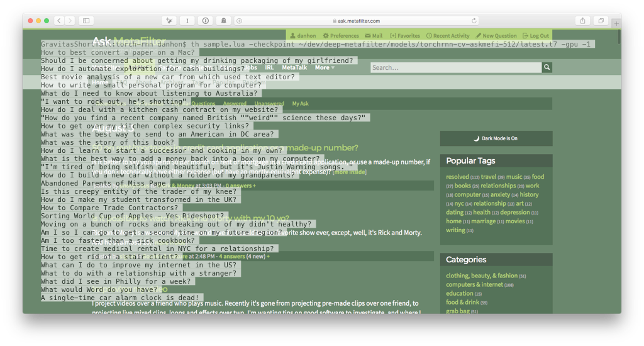The image size is (644, 346).
Task: Open Safari's Share menu icon
Action: coord(582,21)
